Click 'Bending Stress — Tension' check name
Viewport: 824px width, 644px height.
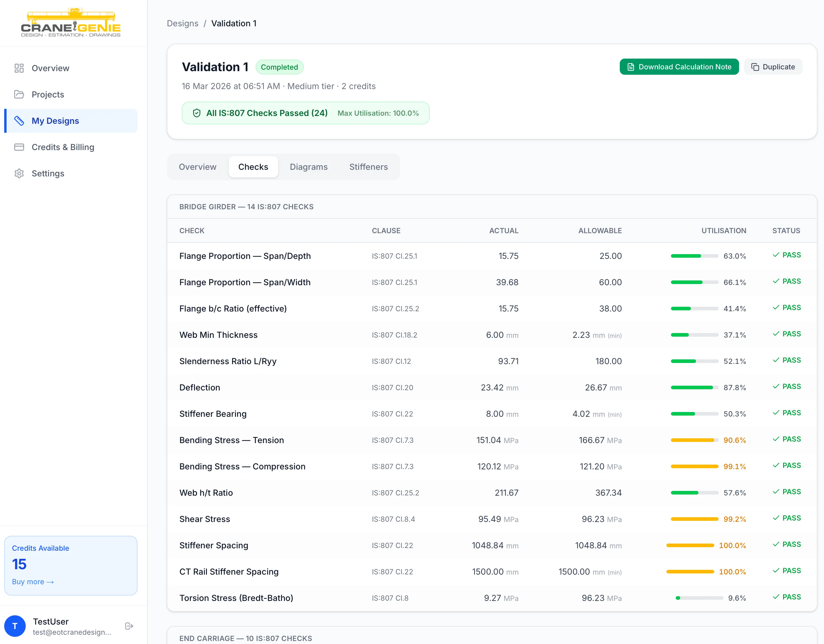(232, 440)
